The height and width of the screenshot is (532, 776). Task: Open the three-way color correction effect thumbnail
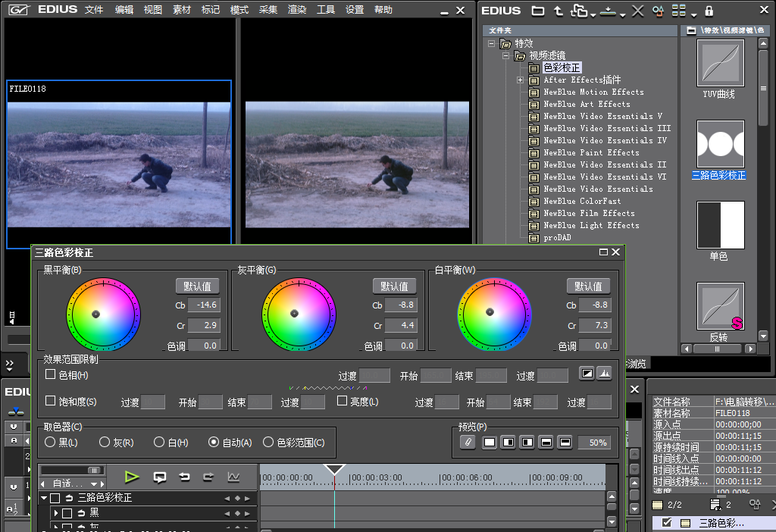pos(719,143)
